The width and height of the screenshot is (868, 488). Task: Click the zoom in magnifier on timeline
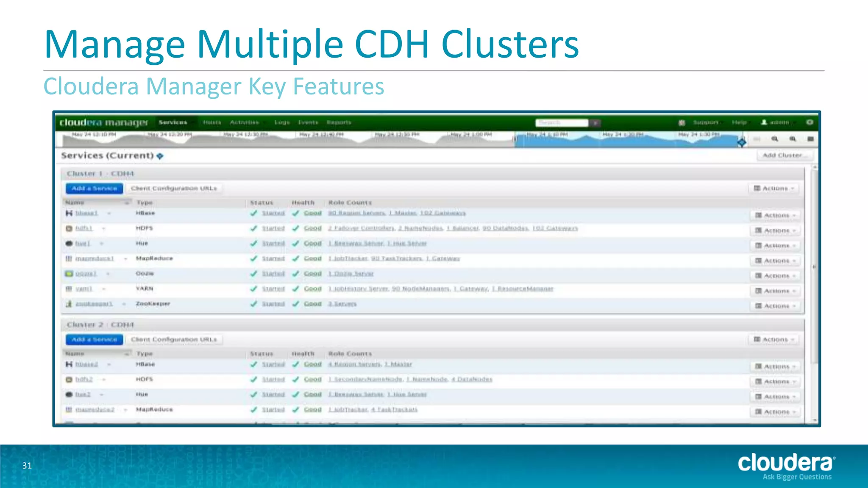pyautogui.click(x=793, y=139)
